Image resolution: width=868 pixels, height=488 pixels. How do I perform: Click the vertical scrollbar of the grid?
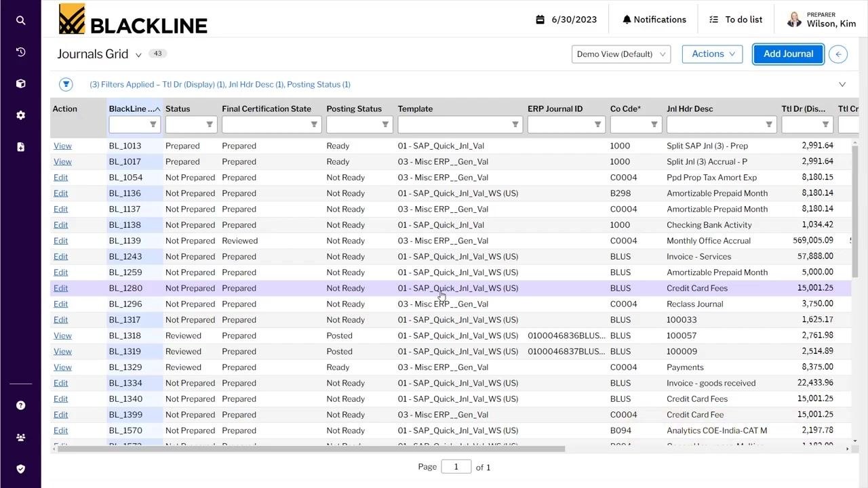tap(855, 210)
